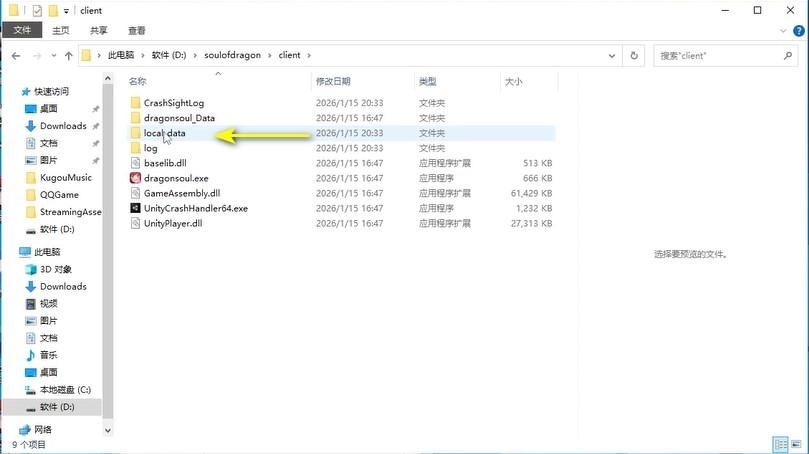Screen dimensions: 809x454
Task: Switch to the large icons view toggle
Action: point(796,444)
